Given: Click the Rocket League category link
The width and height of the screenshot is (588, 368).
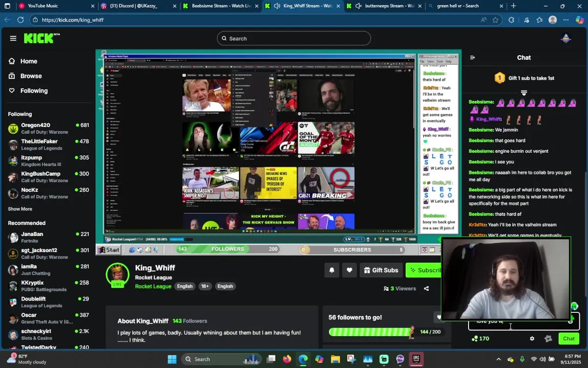Looking at the screenshot, I should click(x=153, y=286).
